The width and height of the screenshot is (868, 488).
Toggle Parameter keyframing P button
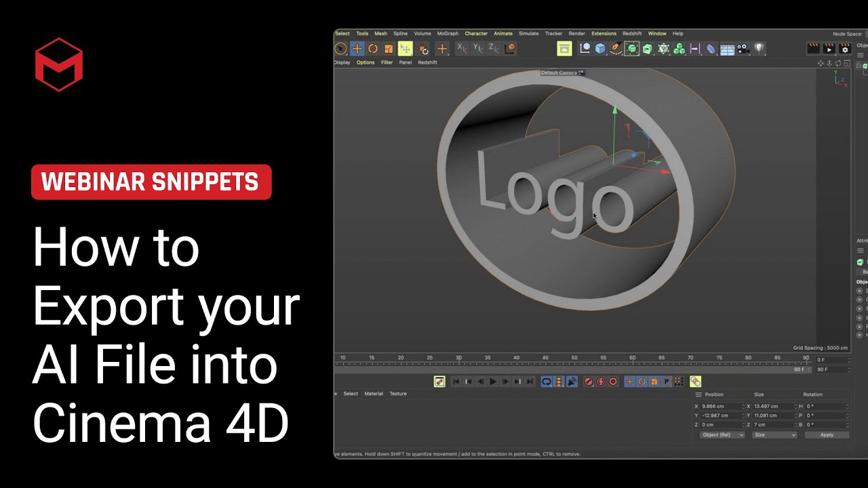click(667, 382)
